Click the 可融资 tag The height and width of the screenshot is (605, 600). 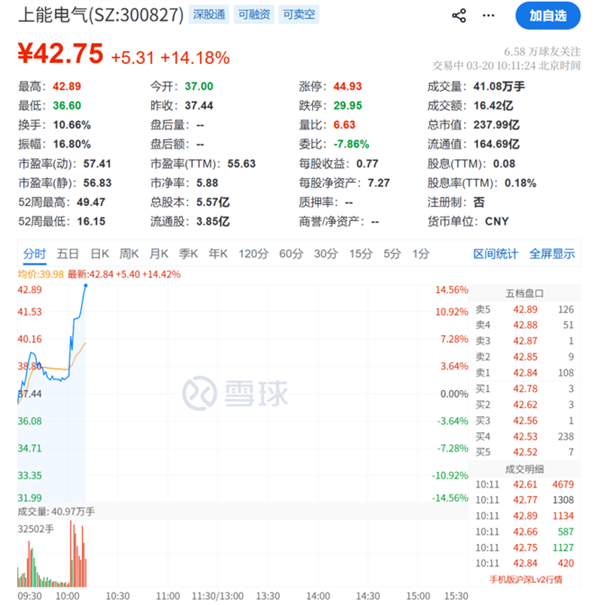[x=253, y=16]
